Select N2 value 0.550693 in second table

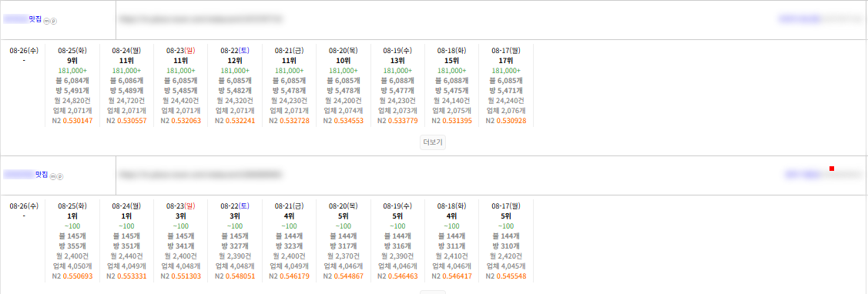(80, 276)
